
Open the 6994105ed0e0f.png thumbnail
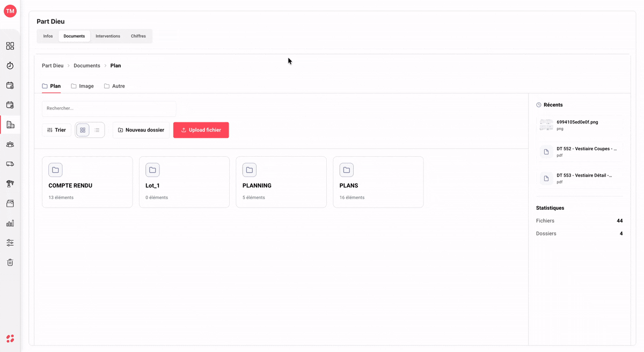click(x=546, y=125)
